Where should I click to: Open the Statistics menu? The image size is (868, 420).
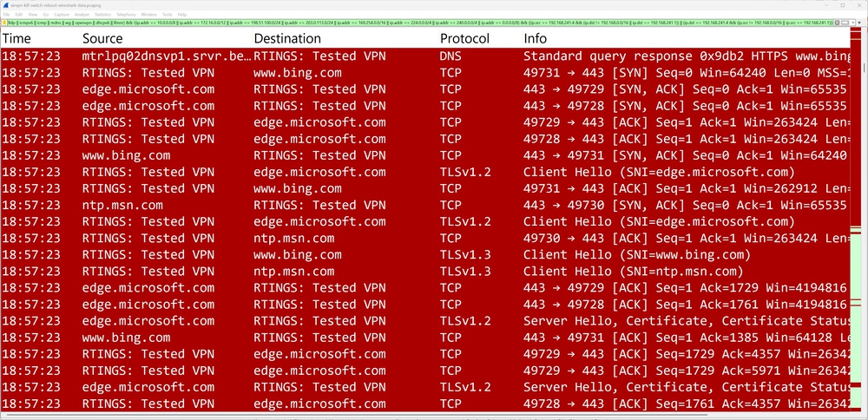pyautogui.click(x=102, y=15)
